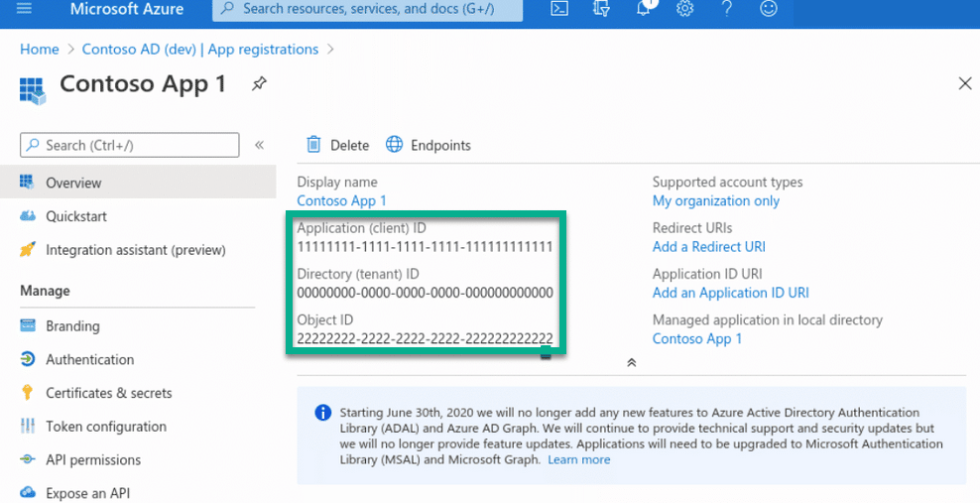This screenshot has height=503, width=980.
Task: Click the Endpoints globe icon
Action: click(x=394, y=144)
